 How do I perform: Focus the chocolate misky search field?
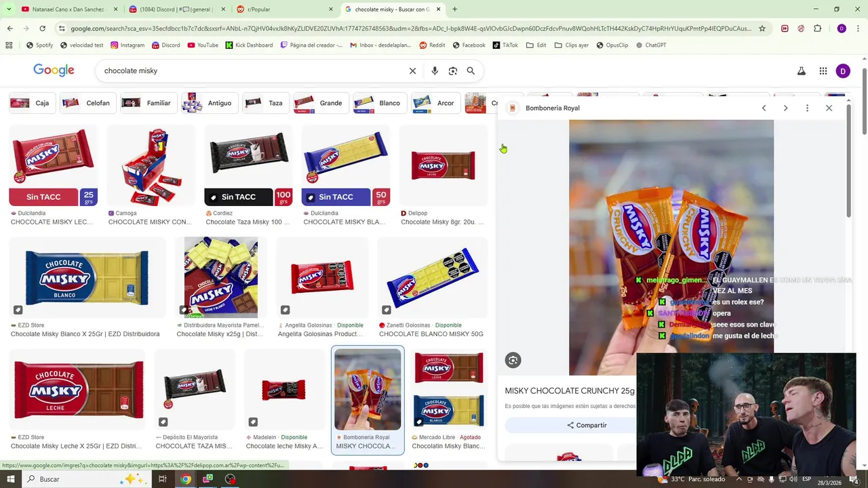click(251, 70)
